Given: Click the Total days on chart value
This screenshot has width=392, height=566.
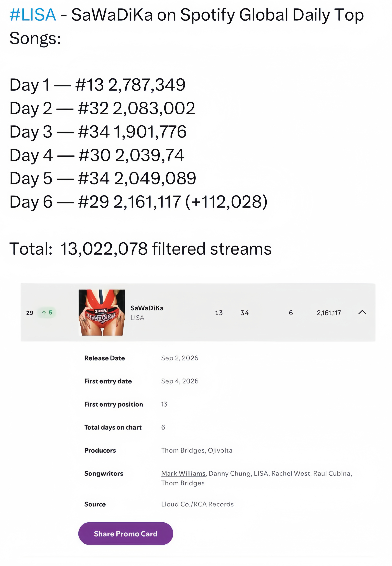Looking at the screenshot, I should [163, 427].
